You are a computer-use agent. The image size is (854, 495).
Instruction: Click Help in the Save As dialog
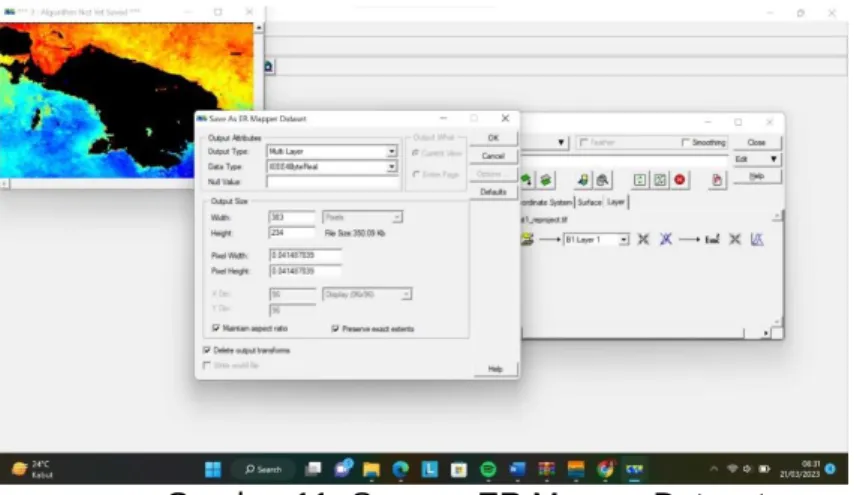(x=495, y=369)
